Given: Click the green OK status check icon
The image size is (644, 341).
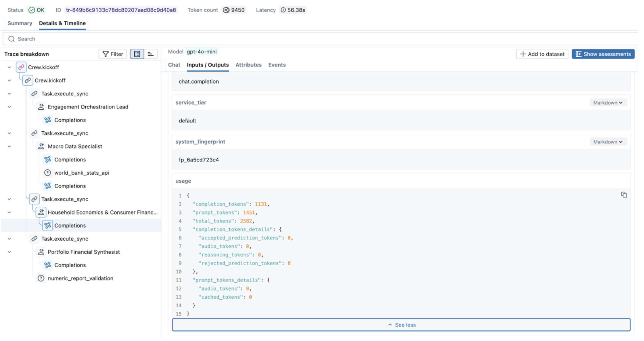Looking at the screenshot, I should tap(32, 10).
